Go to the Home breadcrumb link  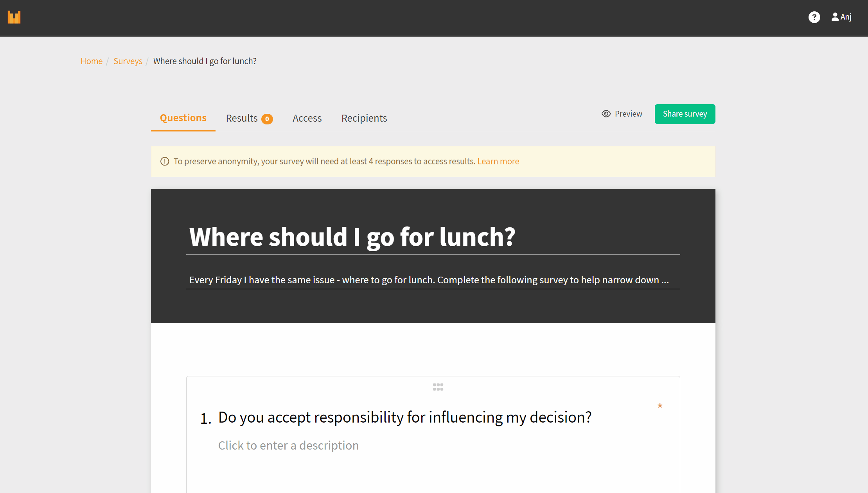[x=92, y=61]
